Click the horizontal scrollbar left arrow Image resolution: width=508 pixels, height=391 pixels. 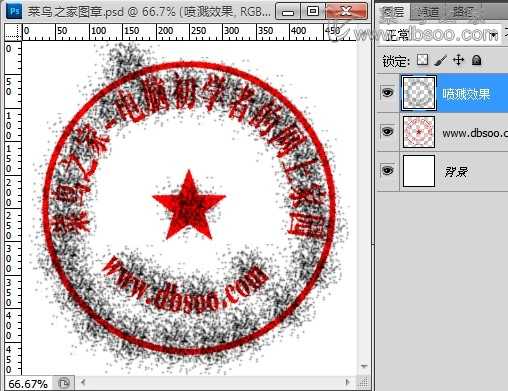tap(83, 382)
